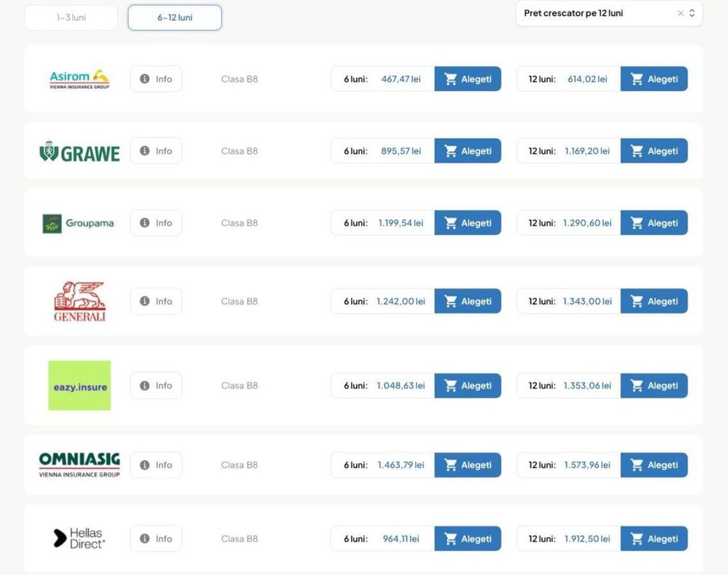Choose Asirom 12 luni Alegeti button

(654, 79)
